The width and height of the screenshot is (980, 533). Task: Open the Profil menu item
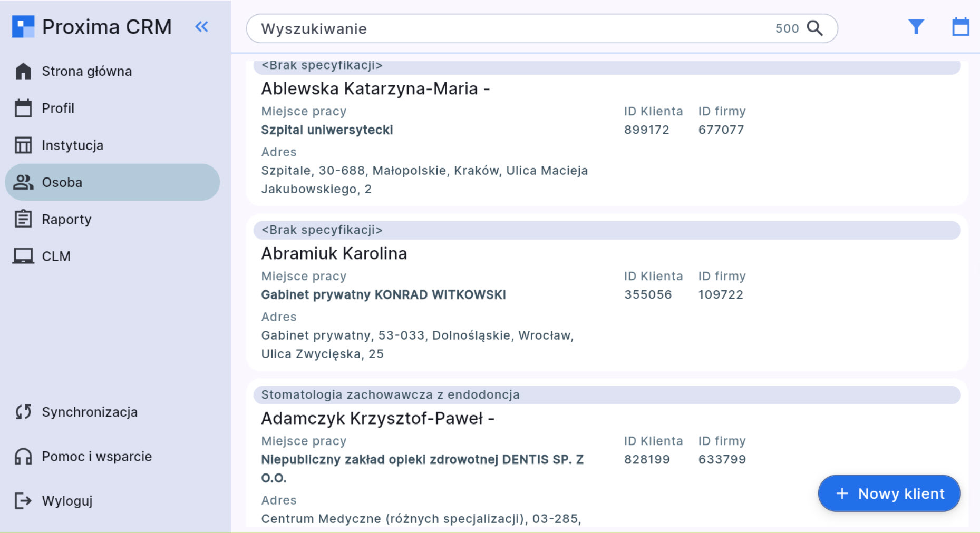[58, 108]
